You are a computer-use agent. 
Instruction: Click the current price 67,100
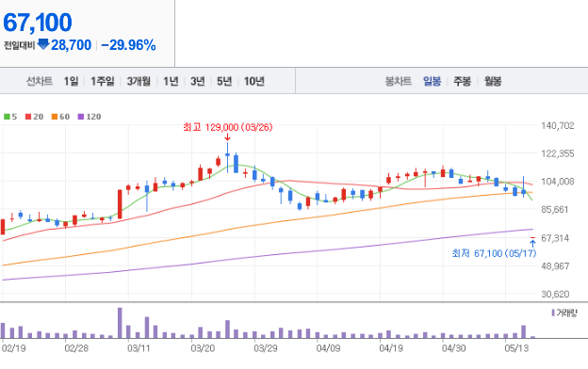coord(38,23)
